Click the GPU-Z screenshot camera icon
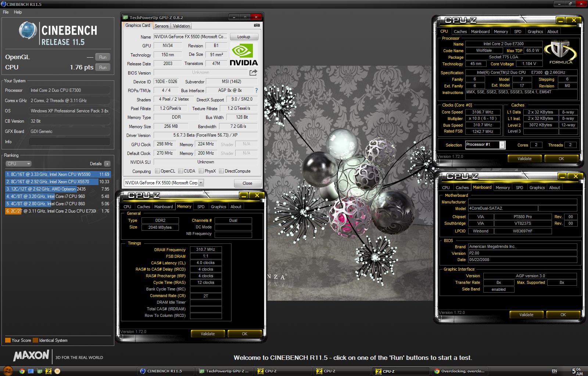The height and width of the screenshot is (376, 588). 257,25
